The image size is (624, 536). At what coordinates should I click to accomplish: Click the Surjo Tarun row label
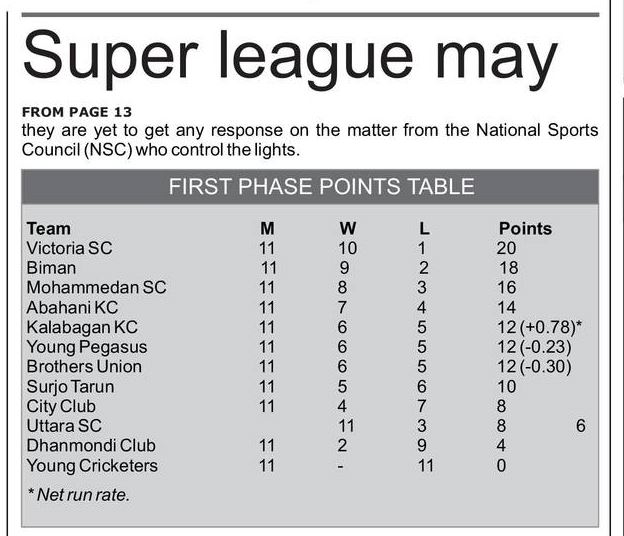[x=70, y=387]
